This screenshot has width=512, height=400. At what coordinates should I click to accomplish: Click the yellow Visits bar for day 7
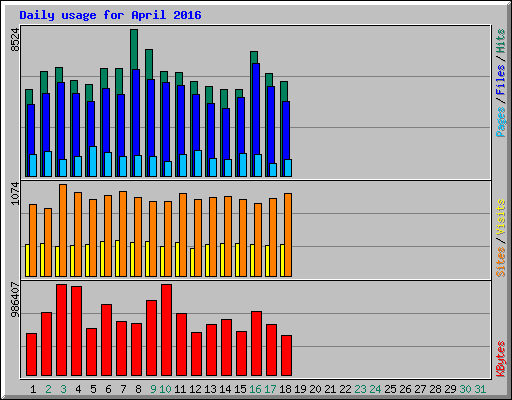pos(117,258)
